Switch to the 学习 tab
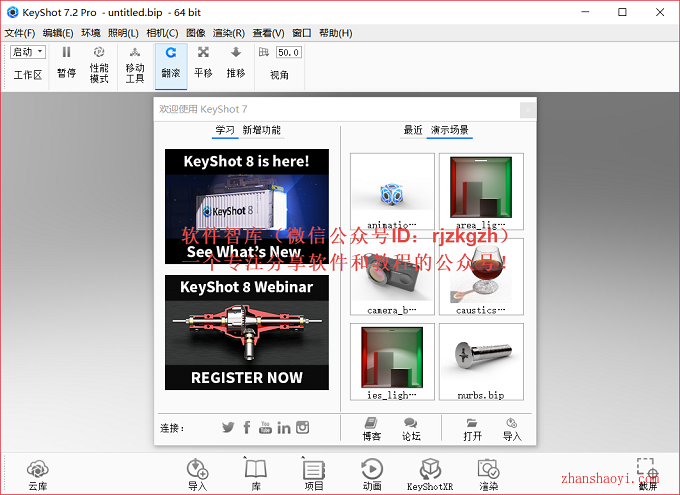Screen dimensions: 680x495 [x=225, y=130]
